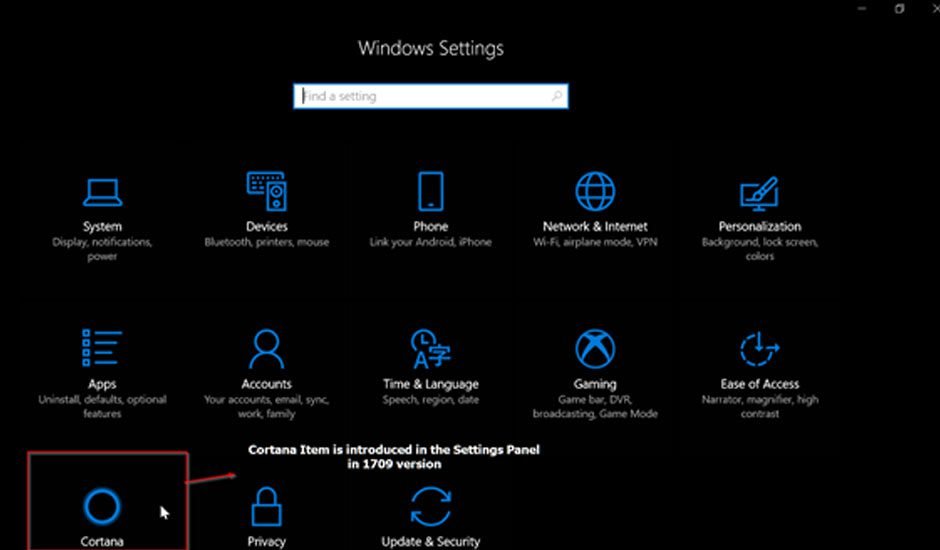Open the Time & Language icon
This screenshot has height=550, width=940.
pyautogui.click(x=430, y=348)
